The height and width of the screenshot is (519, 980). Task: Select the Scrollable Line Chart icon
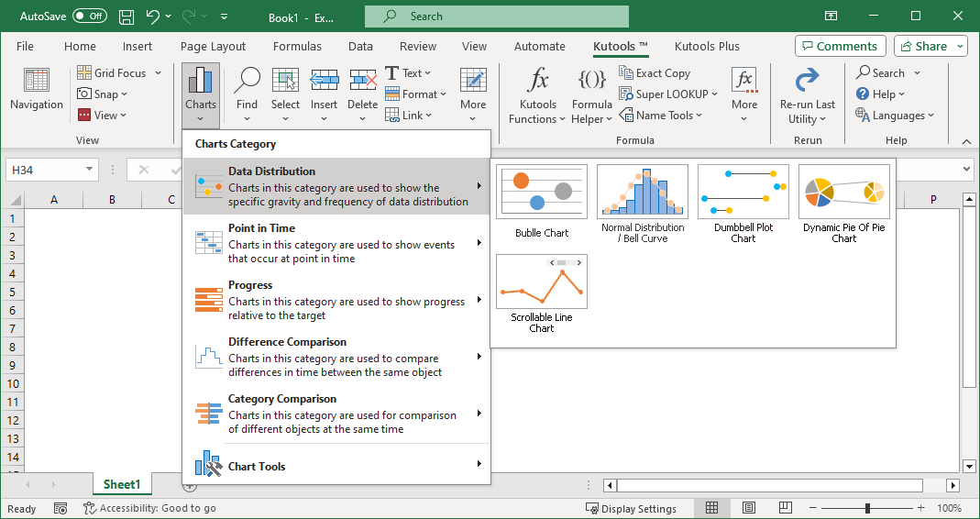(541, 282)
